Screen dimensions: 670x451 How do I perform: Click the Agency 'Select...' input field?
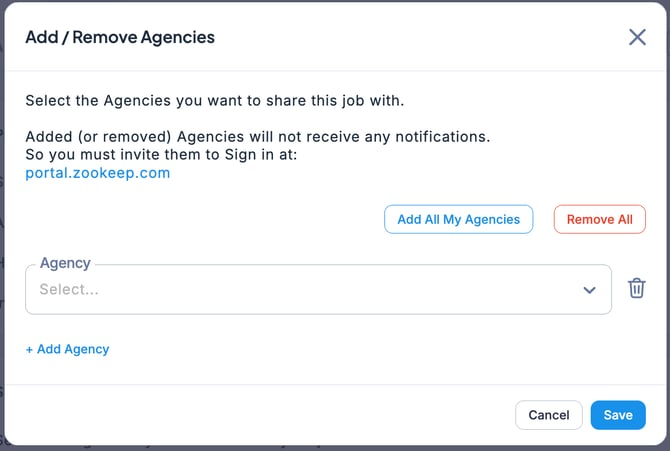[x=300, y=290]
